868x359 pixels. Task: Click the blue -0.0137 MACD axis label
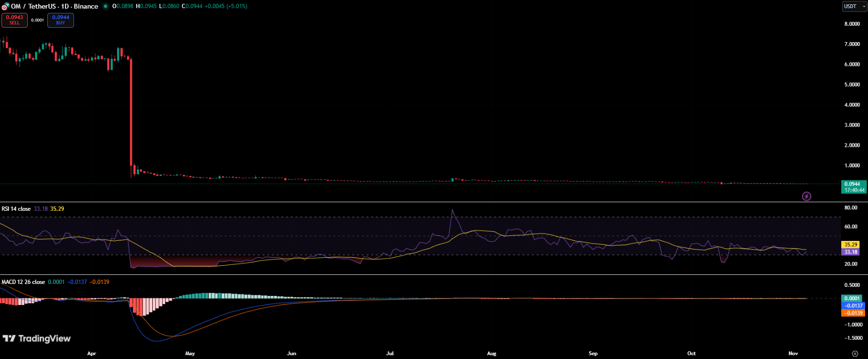pyautogui.click(x=853, y=306)
